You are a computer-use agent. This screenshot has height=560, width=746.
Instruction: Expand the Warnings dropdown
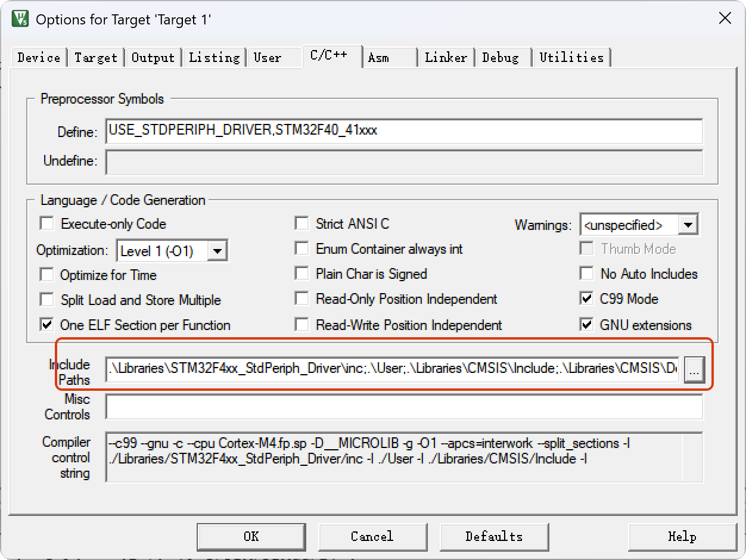click(x=688, y=225)
